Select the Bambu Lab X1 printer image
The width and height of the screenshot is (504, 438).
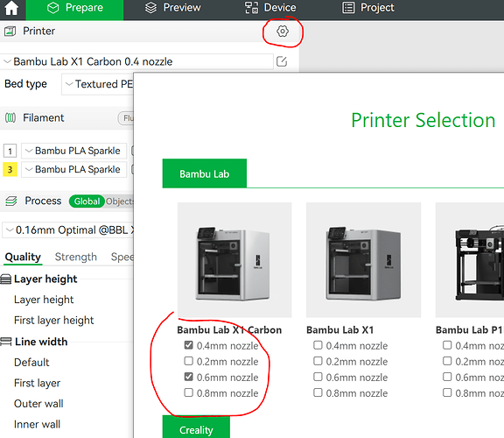pyautogui.click(x=363, y=260)
